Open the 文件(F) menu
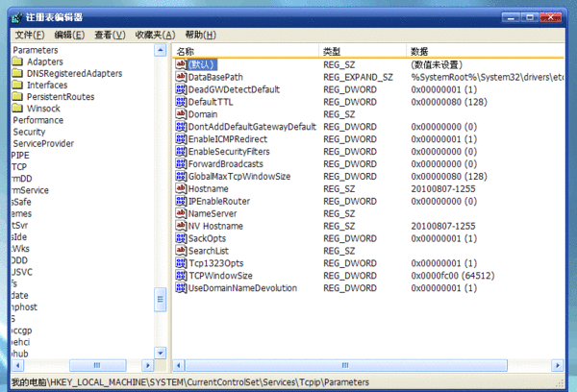The width and height of the screenshot is (577, 392). pos(30,35)
